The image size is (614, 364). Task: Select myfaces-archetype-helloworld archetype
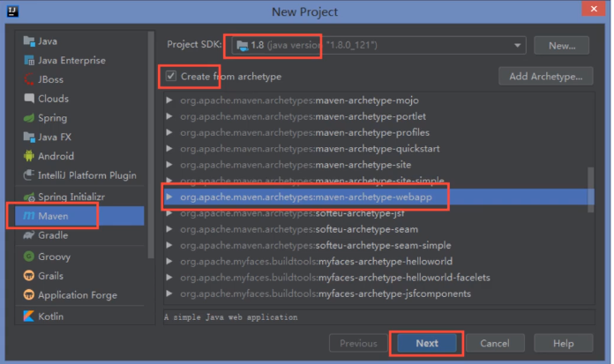379,261
